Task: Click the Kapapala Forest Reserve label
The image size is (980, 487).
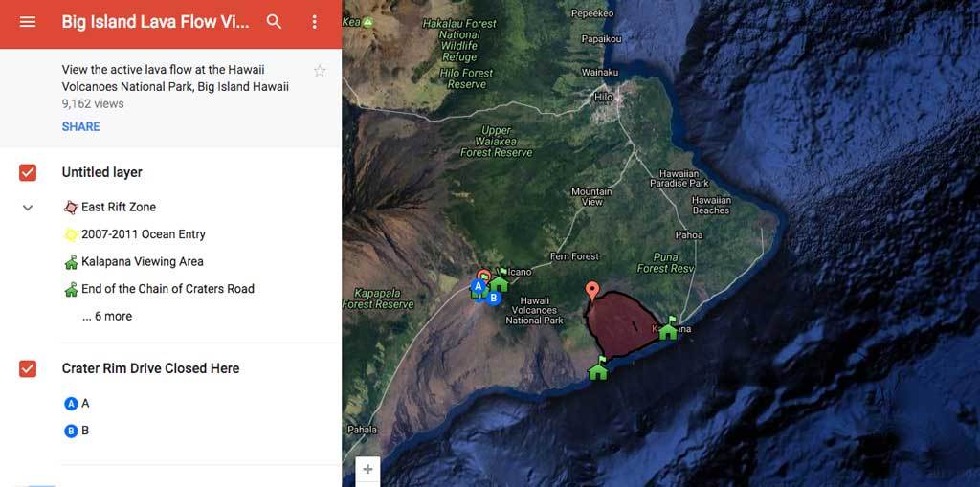Action: pos(377,299)
